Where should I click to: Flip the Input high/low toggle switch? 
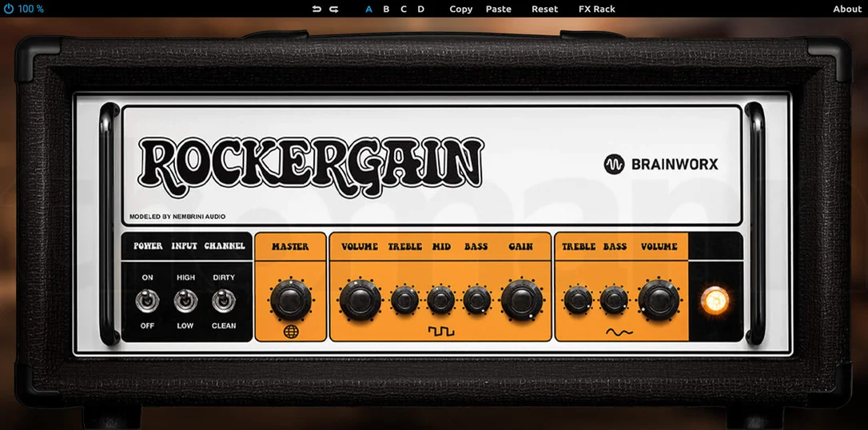185,301
